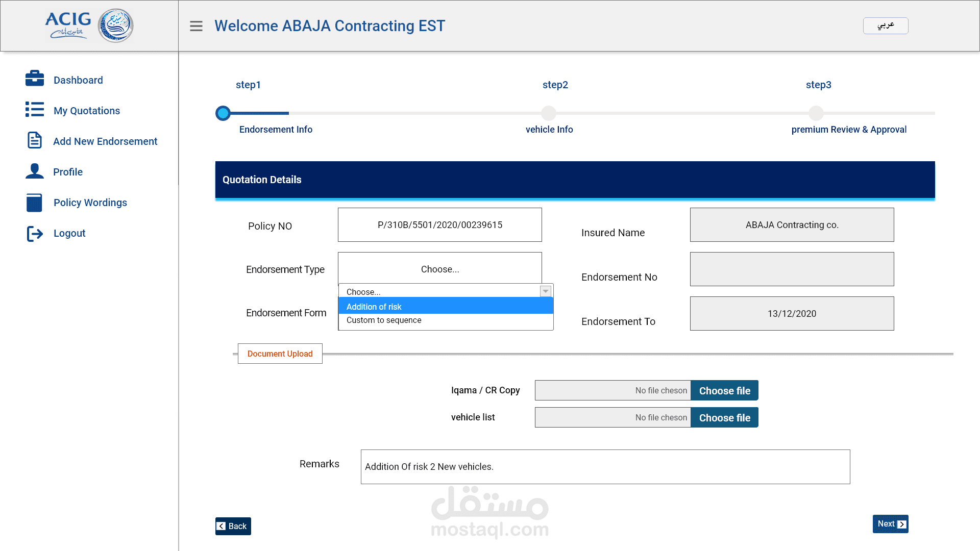Toggle the hamburger menu icon
The height and width of the screenshot is (551, 980).
coord(196,26)
